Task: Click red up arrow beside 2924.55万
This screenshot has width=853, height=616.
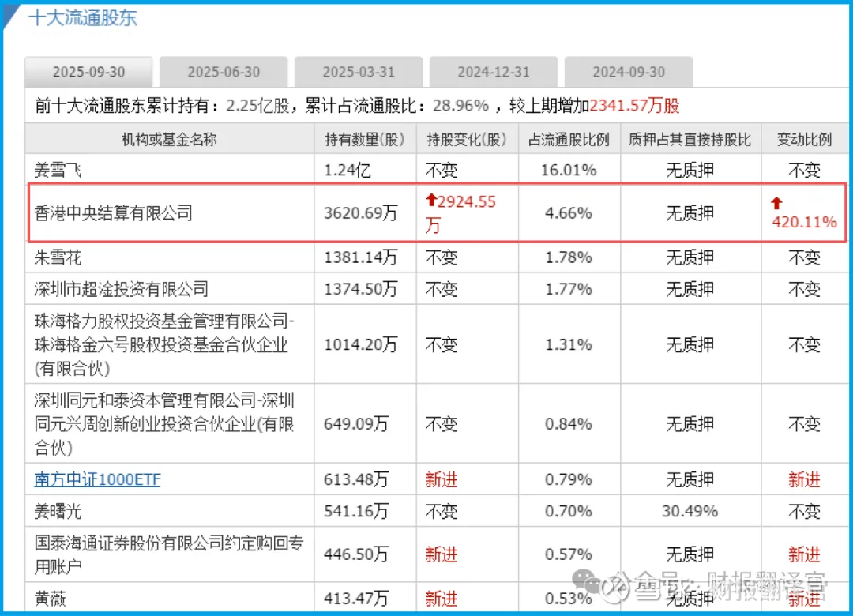Action: (431, 201)
